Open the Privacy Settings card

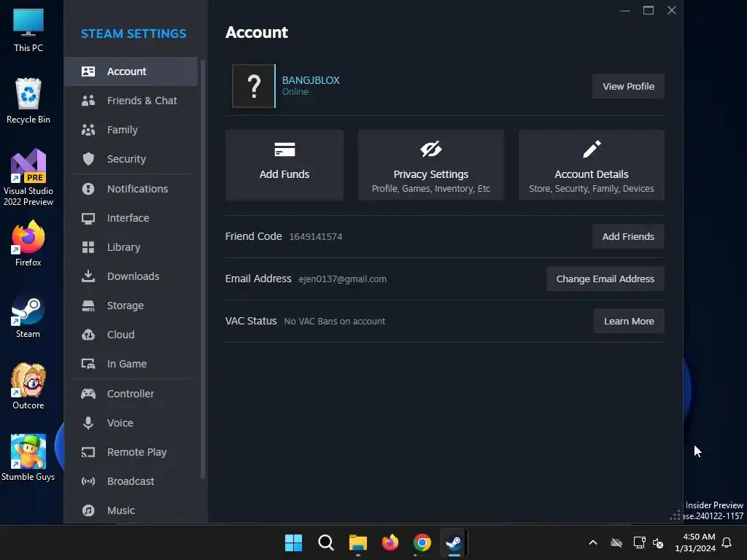click(x=430, y=165)
